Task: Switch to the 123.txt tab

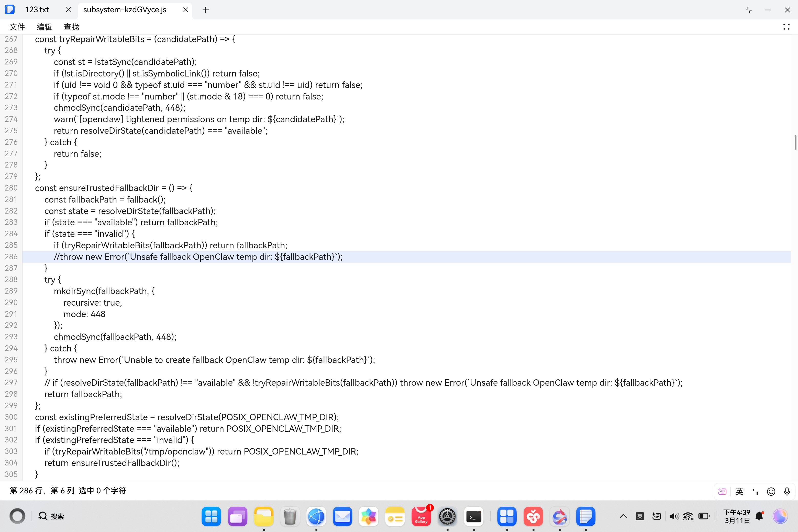Action: pyautogui.click(x=37, y=10)
